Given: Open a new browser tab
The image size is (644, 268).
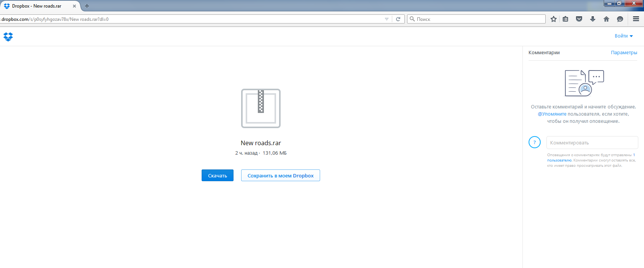Looking at the screenshot, I should pos(87,6).
